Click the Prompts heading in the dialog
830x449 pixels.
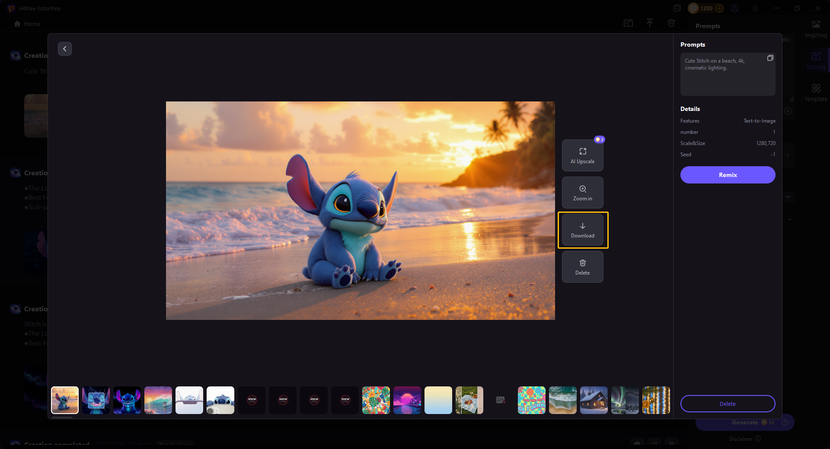click(692, 44)
